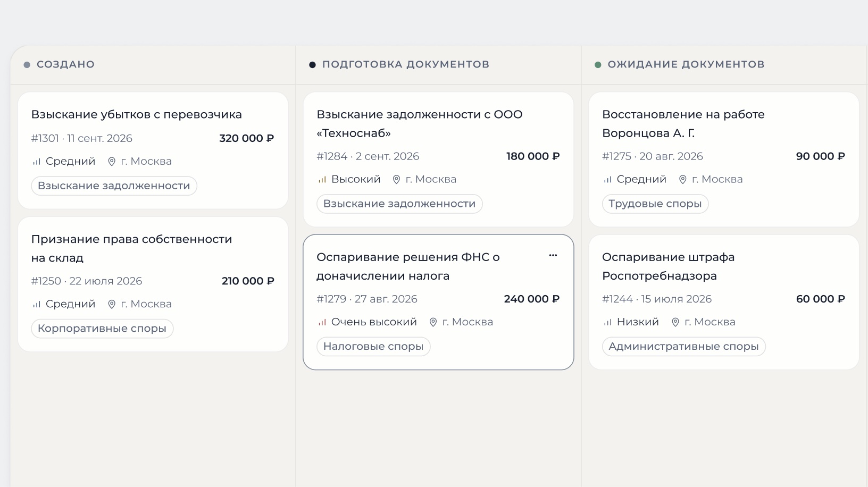
Task: Click the Трудовые споры tag
Action: (655, 204)
